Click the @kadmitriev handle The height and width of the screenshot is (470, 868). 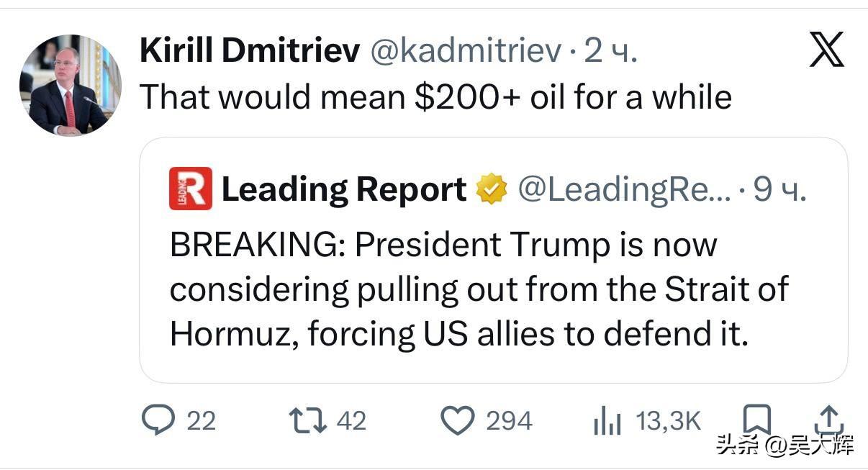[x=465, y=51]
